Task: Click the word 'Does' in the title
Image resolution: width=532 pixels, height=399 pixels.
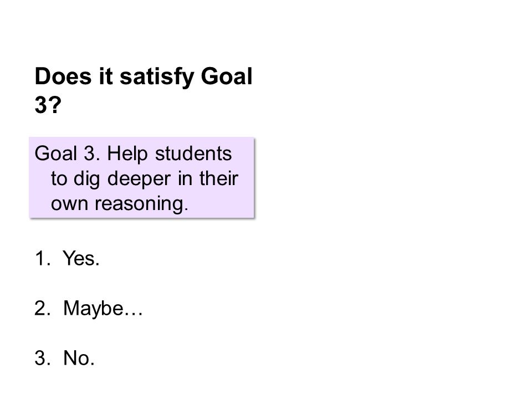Action: 63,76
